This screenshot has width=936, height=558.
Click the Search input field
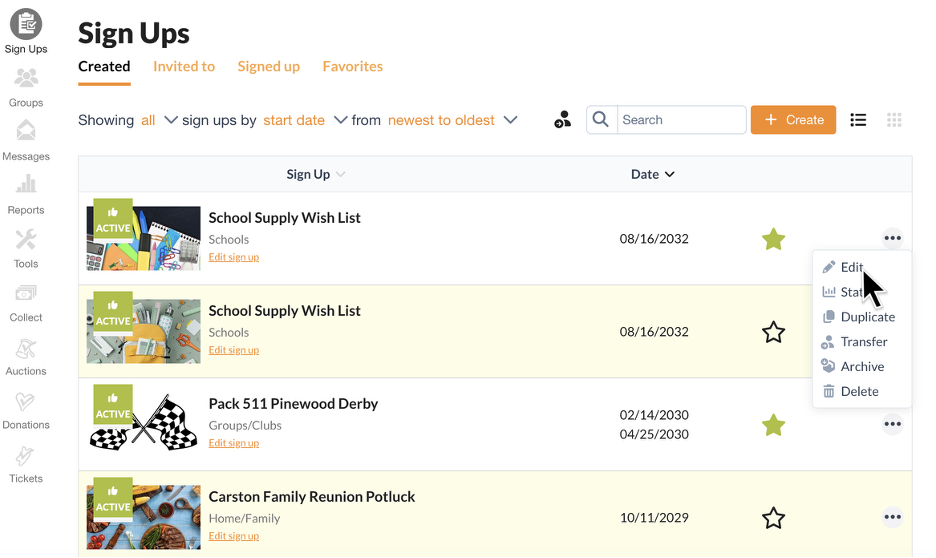pyautogui.click(x=681, y=120)
